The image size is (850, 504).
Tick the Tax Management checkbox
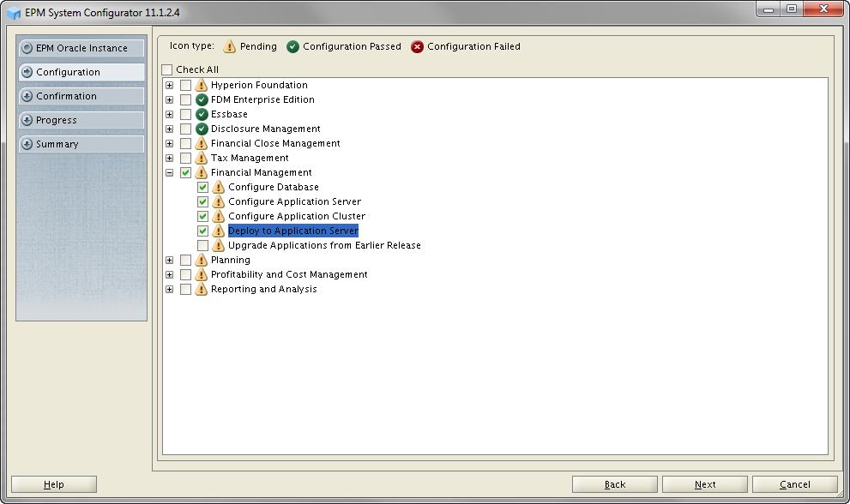[185, 158]
